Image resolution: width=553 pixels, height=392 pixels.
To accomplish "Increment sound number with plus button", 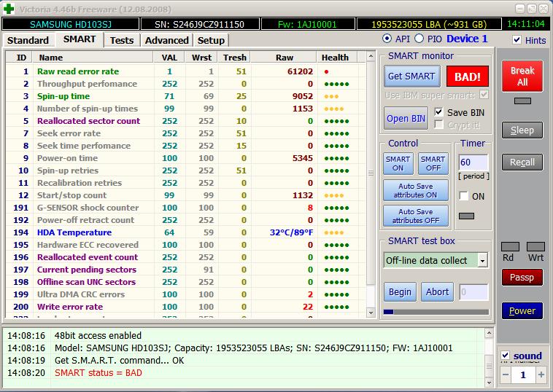I will (541, 375).
